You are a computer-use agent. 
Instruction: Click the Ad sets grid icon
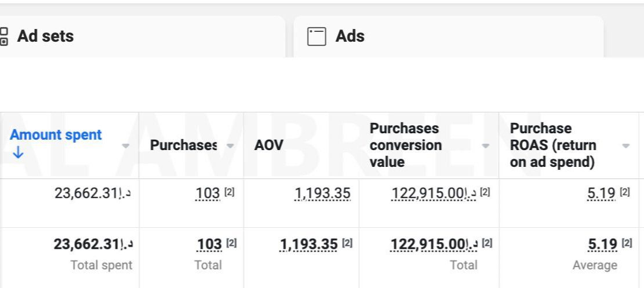pos(4,36)
